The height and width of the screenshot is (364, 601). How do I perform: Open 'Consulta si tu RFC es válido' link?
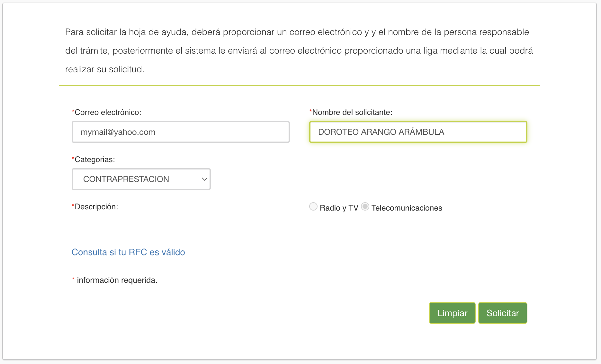click(128, 252)
